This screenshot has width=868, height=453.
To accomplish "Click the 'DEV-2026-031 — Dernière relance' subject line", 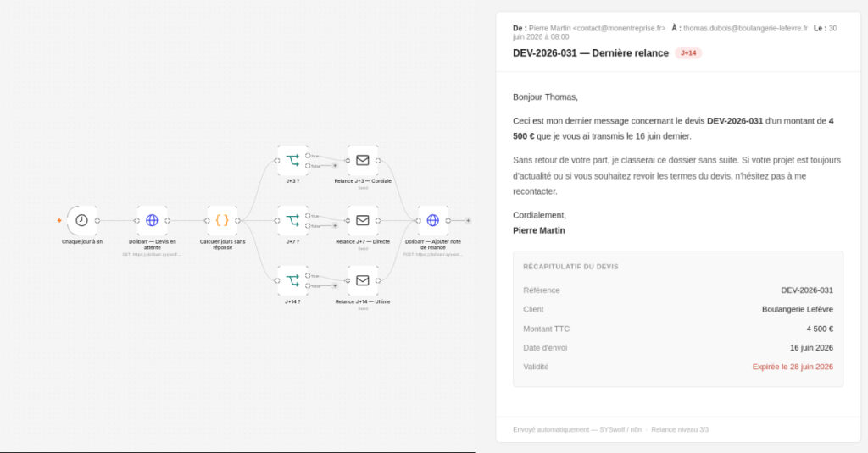I will (591, 53).
